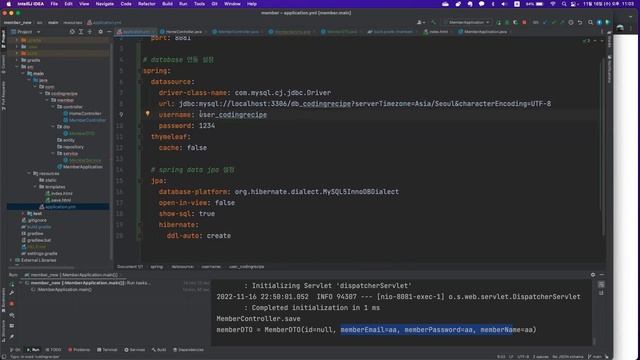Click the build hammer icon in toolbar
640x360 pixels.
[433, 22]
